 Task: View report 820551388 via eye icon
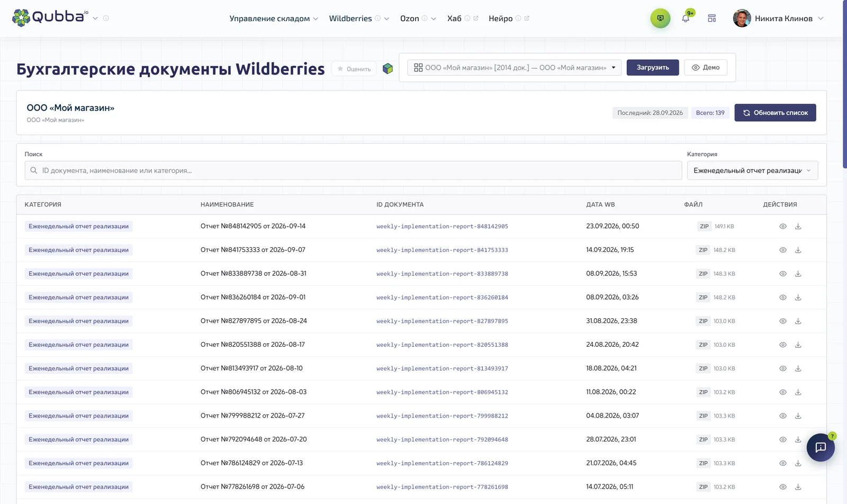click(782, 345)
